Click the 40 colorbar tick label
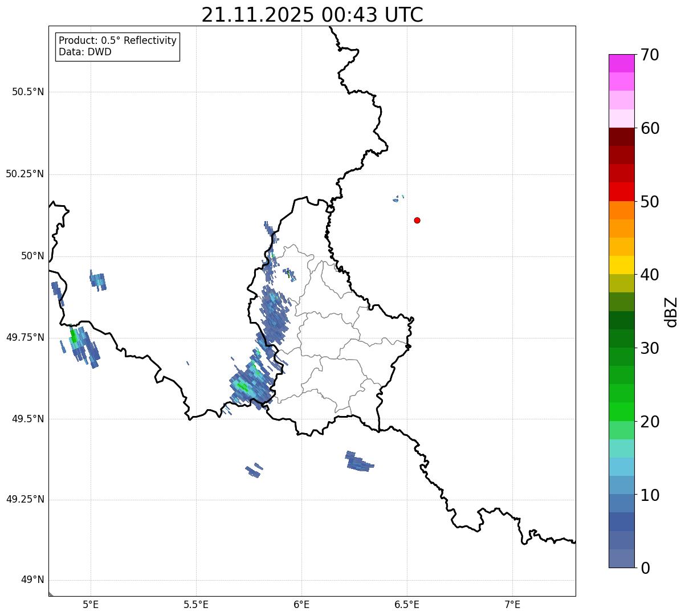The height and width of the screenshot is (616, 685). (650, 275)
